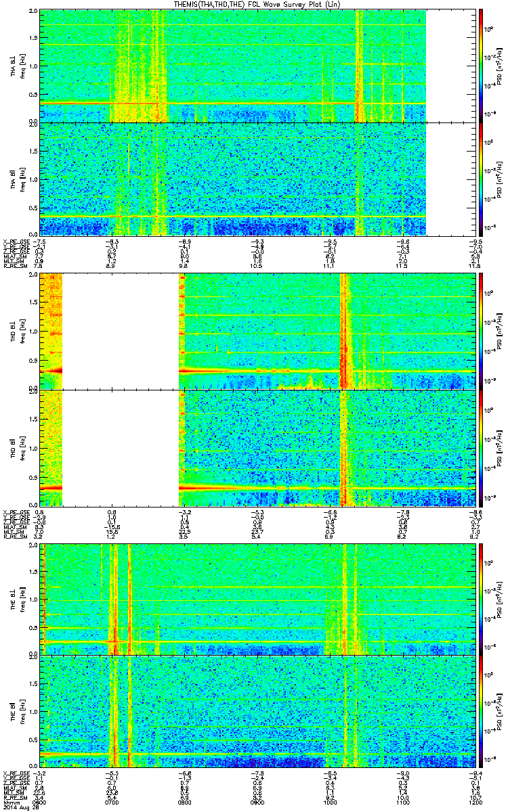This screenshot has width=508, height=812.
Task: Click the 2.0 frequency tick of THA B⊥
Action: [x=33, y=12]
